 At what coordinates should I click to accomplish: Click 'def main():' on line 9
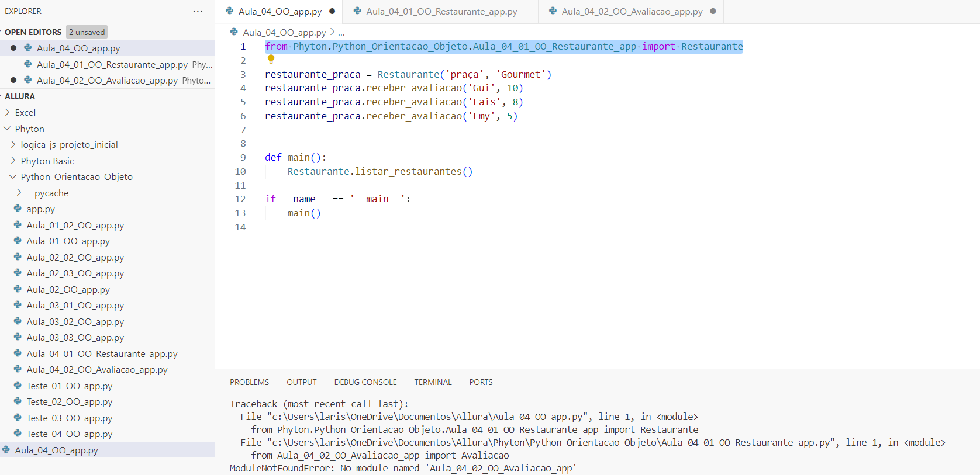(x=295, y=157)
